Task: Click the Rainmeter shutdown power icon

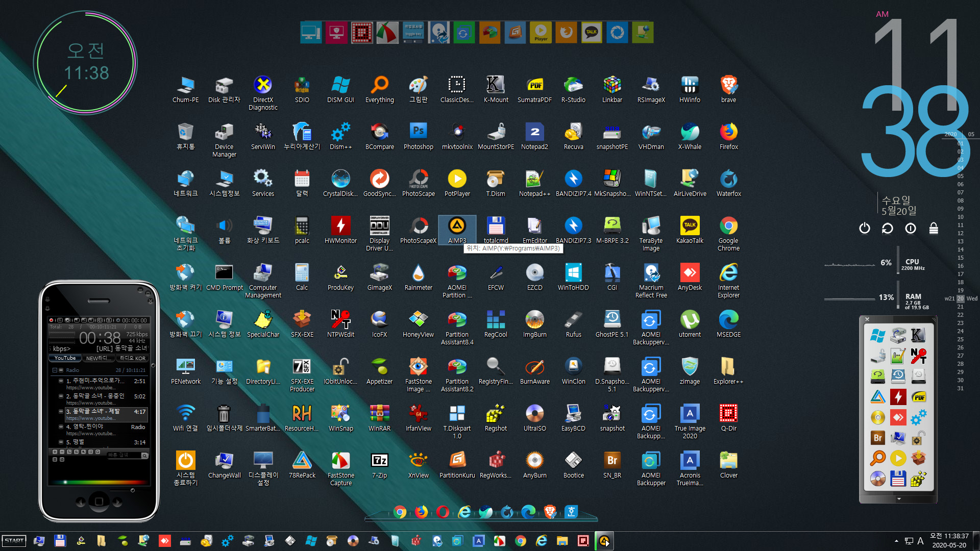Action: 864,228
